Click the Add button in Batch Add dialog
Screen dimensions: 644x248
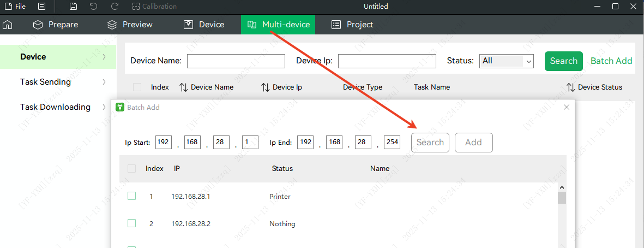473,143
